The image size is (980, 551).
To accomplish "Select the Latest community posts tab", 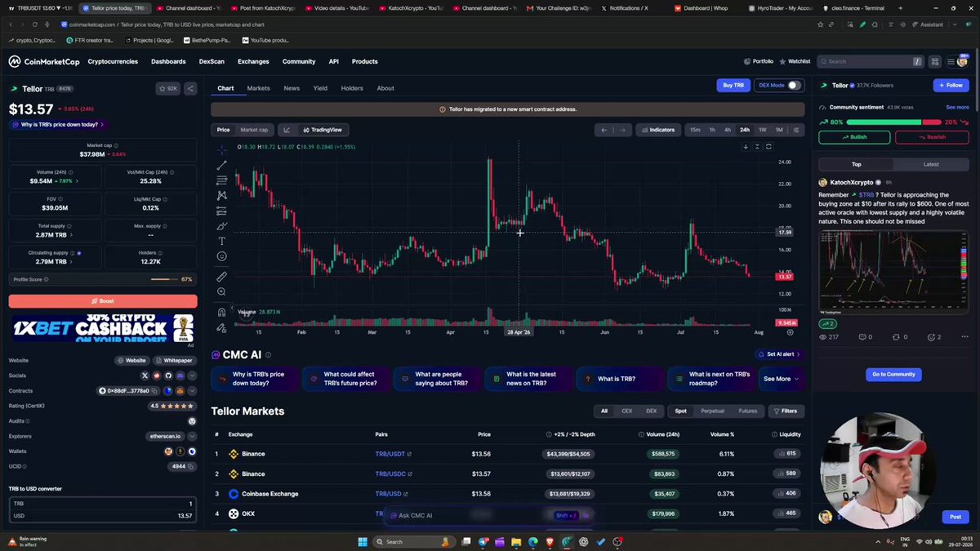I will point(930,164).
